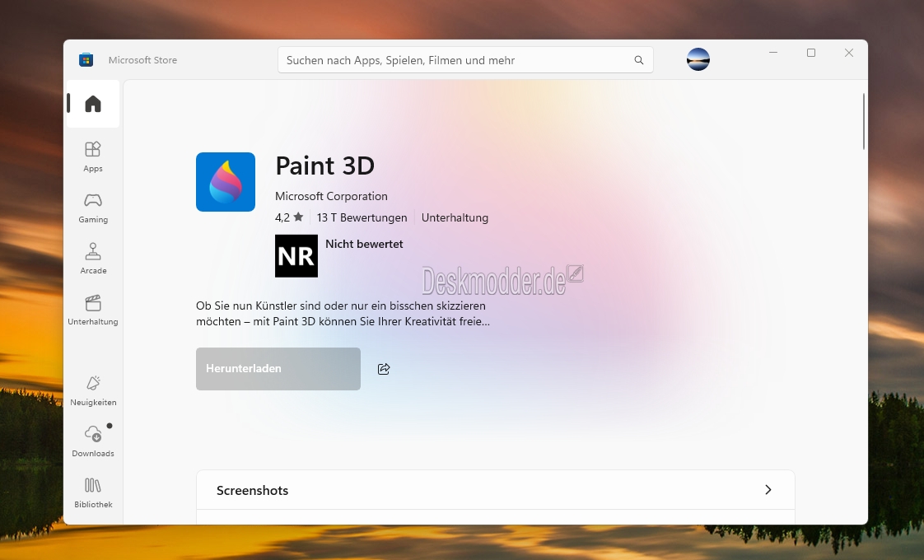Open the Arcade section
The image size is (924, 560).
pos(93,259)
